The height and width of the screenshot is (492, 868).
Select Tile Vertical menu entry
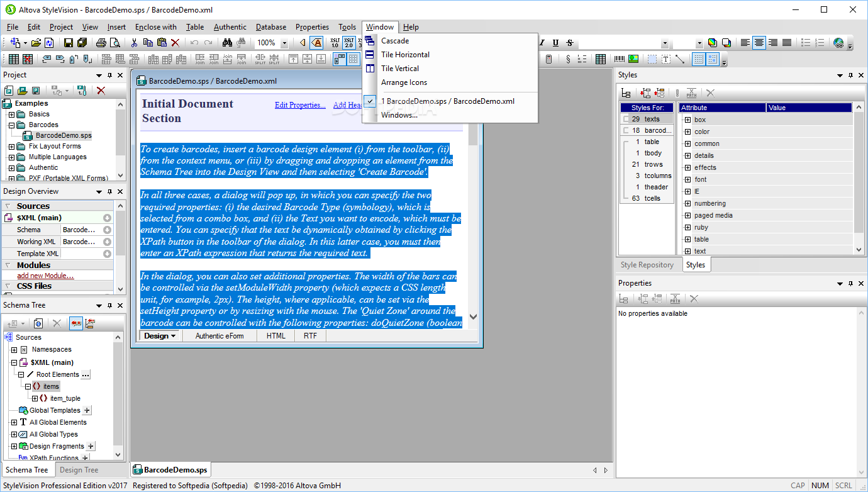[399, 69]
